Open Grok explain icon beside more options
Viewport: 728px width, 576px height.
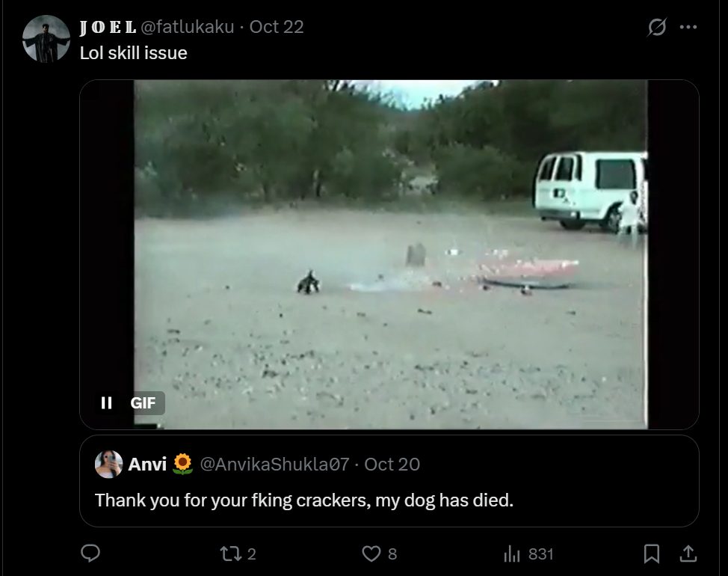657,27
